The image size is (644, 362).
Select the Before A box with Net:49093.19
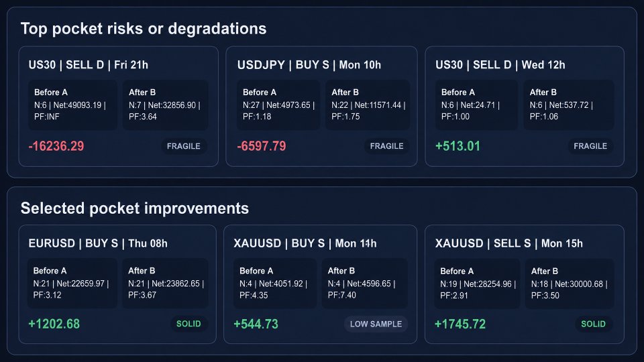coord(72,105)
